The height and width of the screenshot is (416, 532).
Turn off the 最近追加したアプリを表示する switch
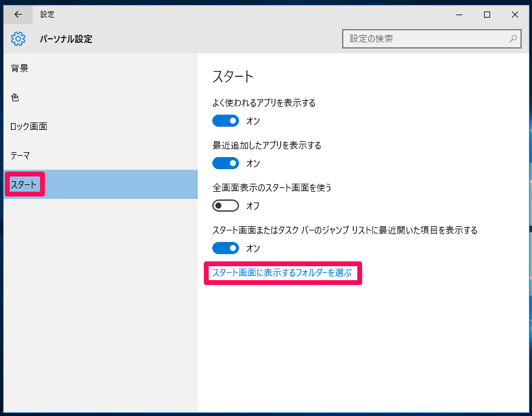point(226,163)
